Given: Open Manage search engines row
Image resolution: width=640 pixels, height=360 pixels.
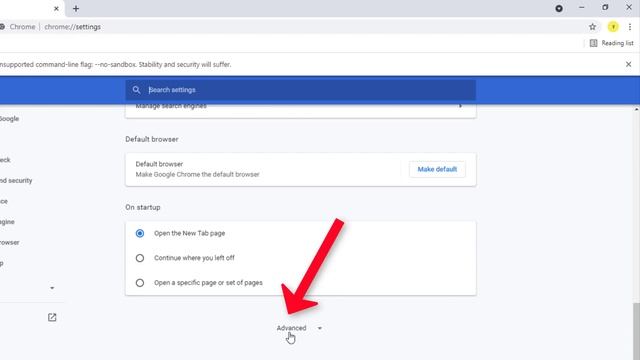Looking at the screenshot, I should coord(300,108).
